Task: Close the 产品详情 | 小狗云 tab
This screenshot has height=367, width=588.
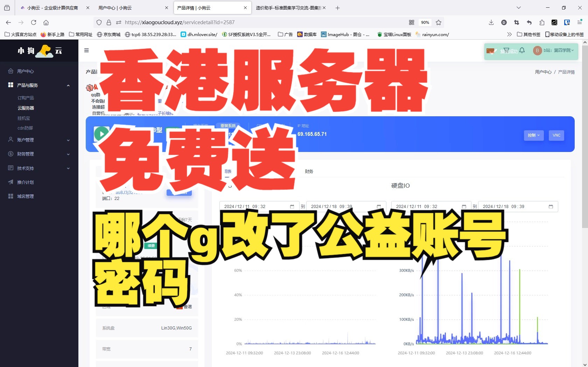Action: [x=245, y=8]
